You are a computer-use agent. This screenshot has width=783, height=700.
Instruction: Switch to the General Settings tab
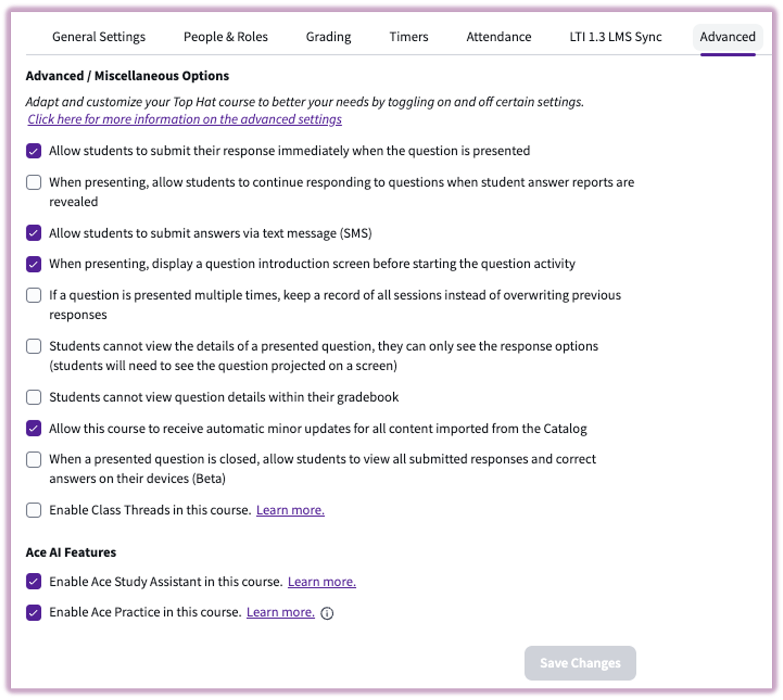click(99, 37)
